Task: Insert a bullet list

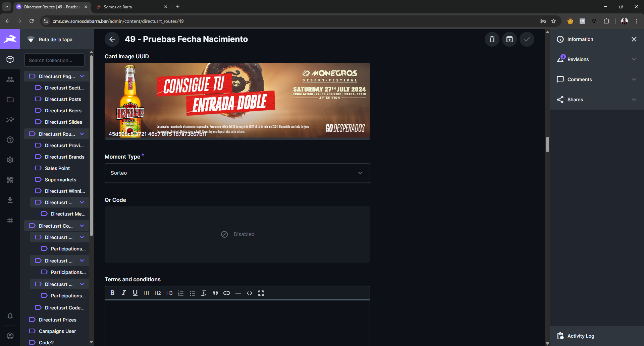Action: click(x=193, y=293)
